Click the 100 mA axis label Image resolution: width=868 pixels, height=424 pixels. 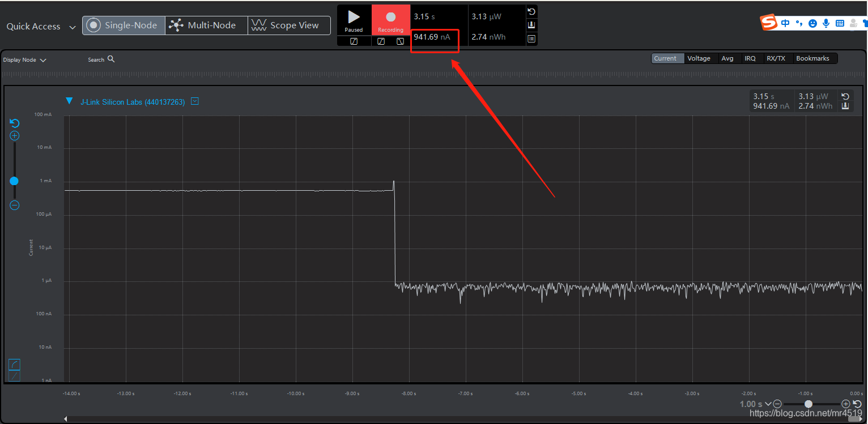(x=43, y=114)
